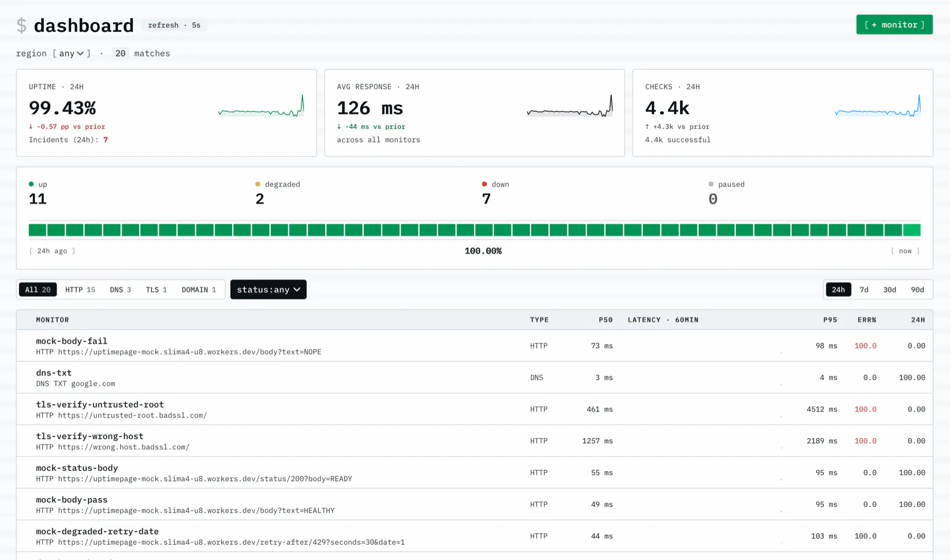Click the green up status dot
Viewport: 950px width, 560px height.
(31, 184)
